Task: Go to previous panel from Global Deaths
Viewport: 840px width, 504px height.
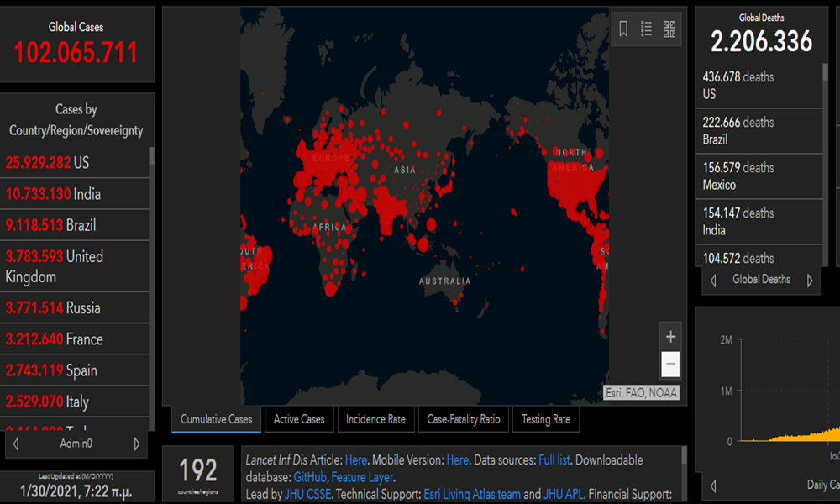Action: click(714, 281)
